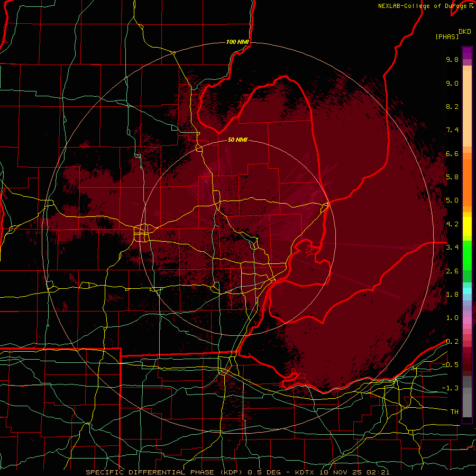This screenshot has width=476, height=476.
Task: Click the [PHAS] units label
Action: coord(447,37)
